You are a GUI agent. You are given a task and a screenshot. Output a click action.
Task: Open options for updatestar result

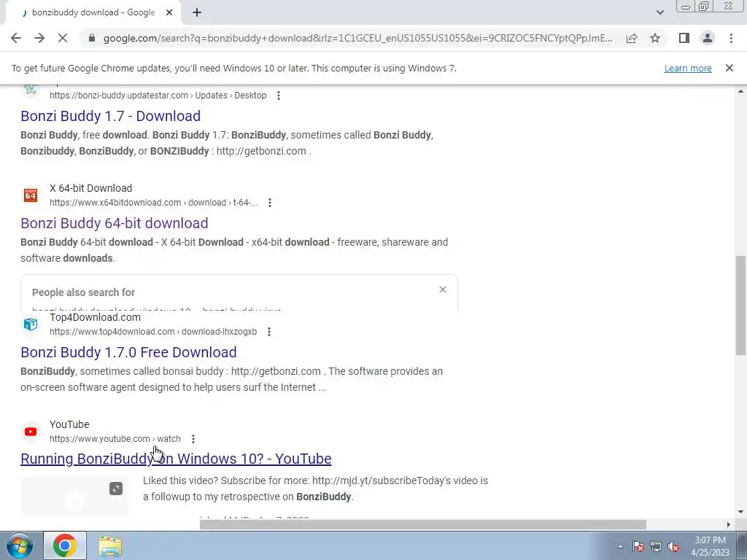[x=279, y=96]
